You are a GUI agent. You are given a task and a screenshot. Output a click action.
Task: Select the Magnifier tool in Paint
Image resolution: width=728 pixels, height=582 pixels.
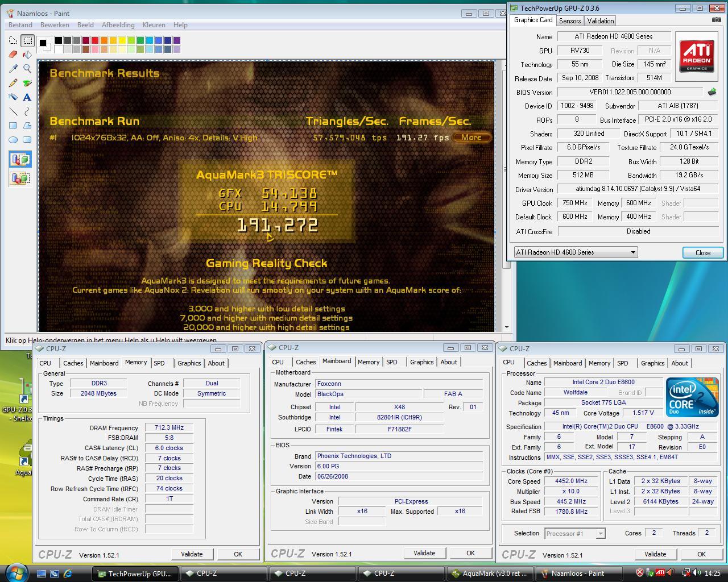(27, 69)
